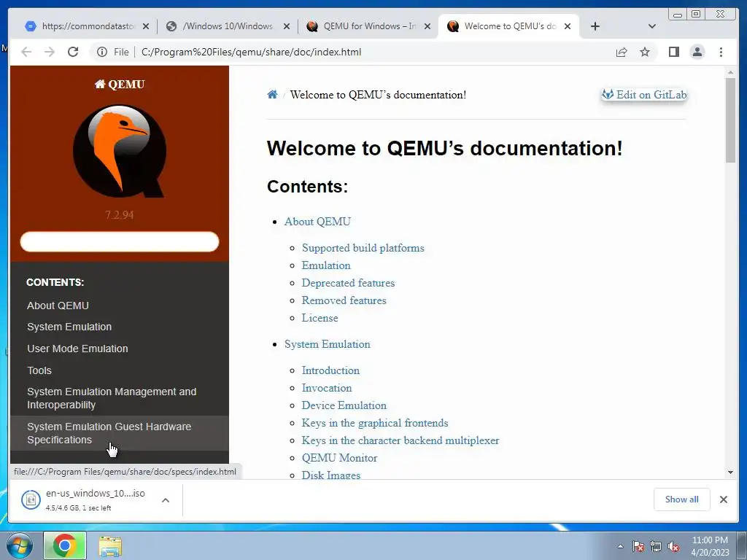Click System Emulation link in main contents
Viewport: 747px width, 560px height.
[328, 344]
